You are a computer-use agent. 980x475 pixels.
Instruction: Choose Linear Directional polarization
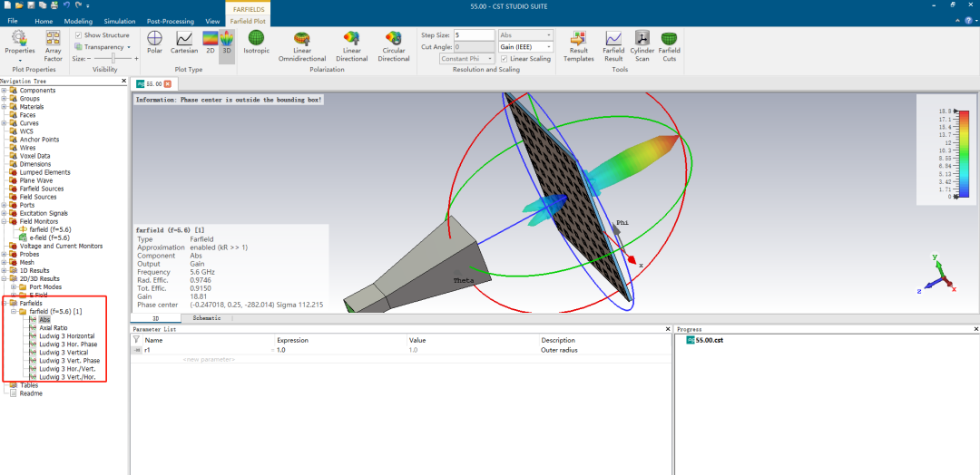[352, 45]
